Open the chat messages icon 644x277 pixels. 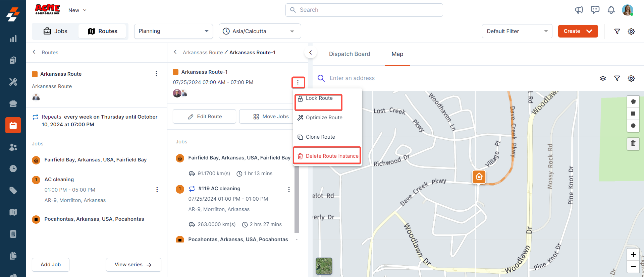(x=595, y=10)
